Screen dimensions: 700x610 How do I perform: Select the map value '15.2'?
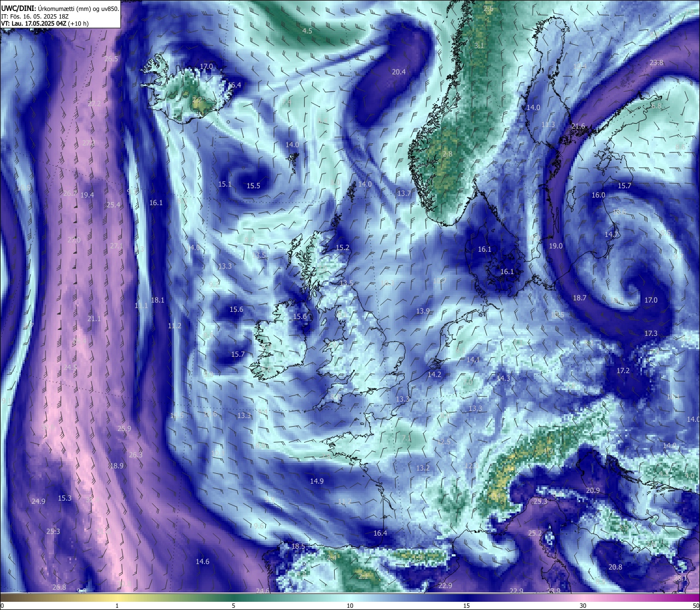coord(342,248)
